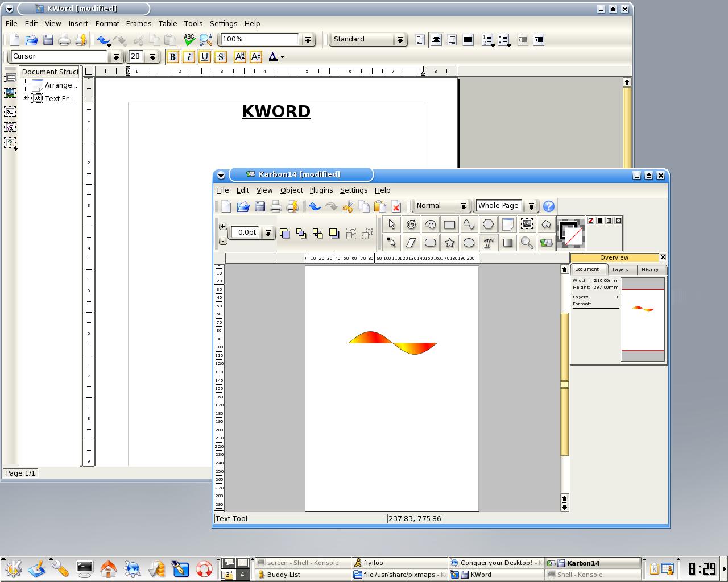Open the 0.0pt line width dropdown in Karbon14
Viewport: 728px width, 582px height.
click(268, 232)
